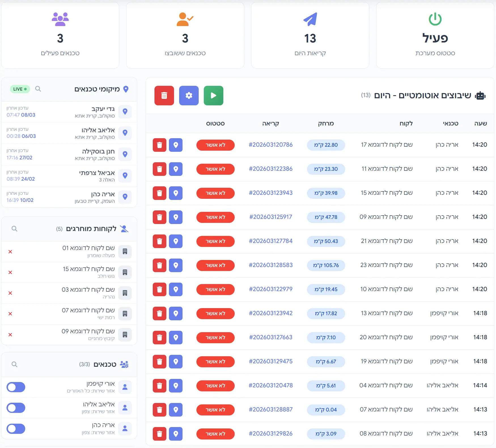Click location pin for גדי יעקב
The height and width of the screenshot is (448, 496).
[x=125, y=112]
